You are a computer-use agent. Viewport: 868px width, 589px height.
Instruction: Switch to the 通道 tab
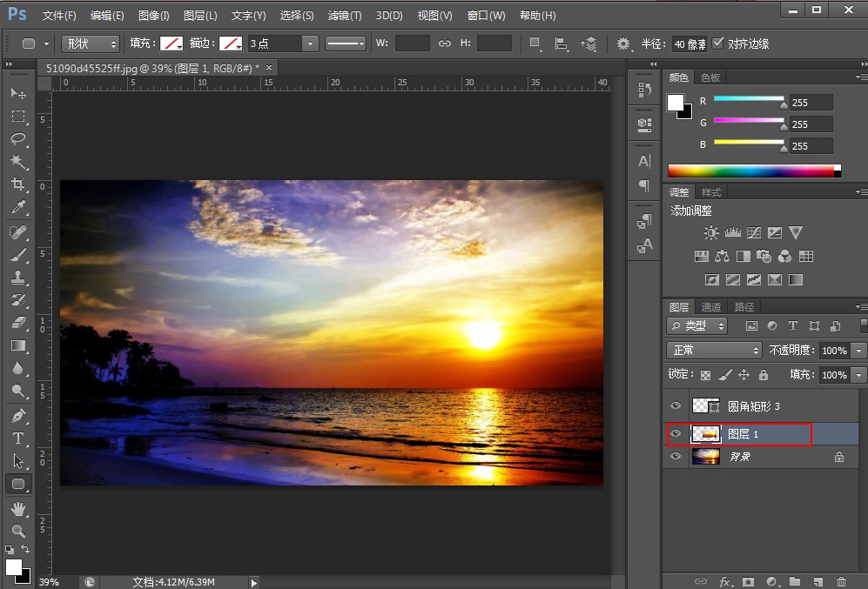point(711,307)
